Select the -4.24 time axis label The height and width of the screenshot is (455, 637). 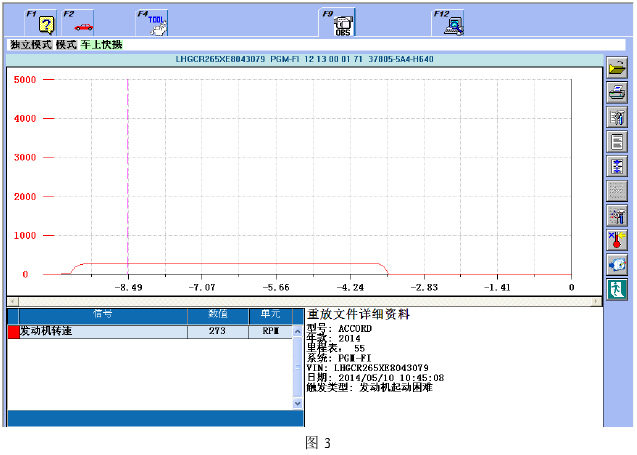(x=350, y=288)
